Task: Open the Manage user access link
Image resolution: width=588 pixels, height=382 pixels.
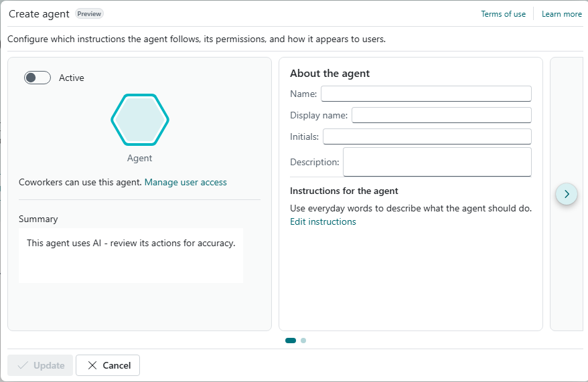Action: (x=186, y=182)
